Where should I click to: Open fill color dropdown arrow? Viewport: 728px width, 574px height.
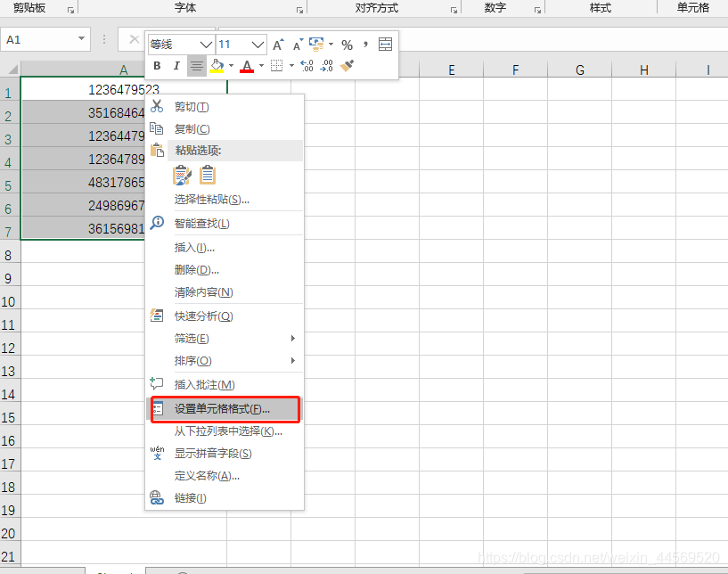[x=231, y=66]
